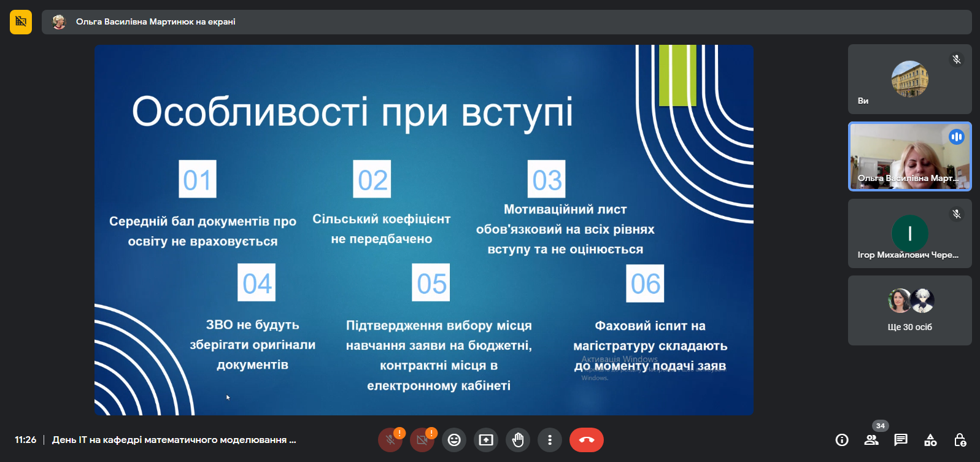The width and height of the screenshot is (980, 462).
Task: Click the slide heading 'Особливості при вступі'
Action: coord(353,112)
